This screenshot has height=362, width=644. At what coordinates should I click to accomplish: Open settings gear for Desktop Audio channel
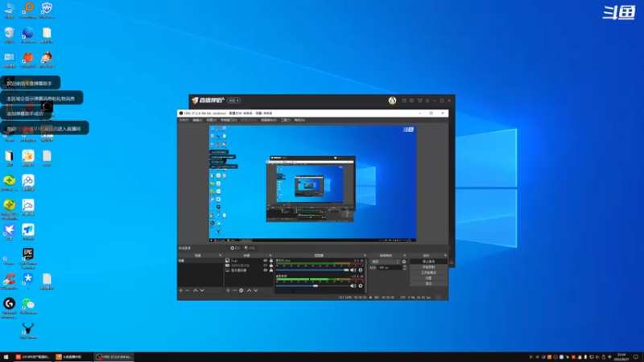click(361, 286)
